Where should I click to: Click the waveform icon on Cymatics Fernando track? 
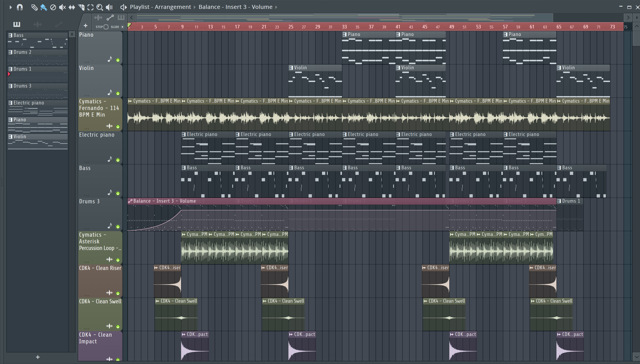coord(110,126)
